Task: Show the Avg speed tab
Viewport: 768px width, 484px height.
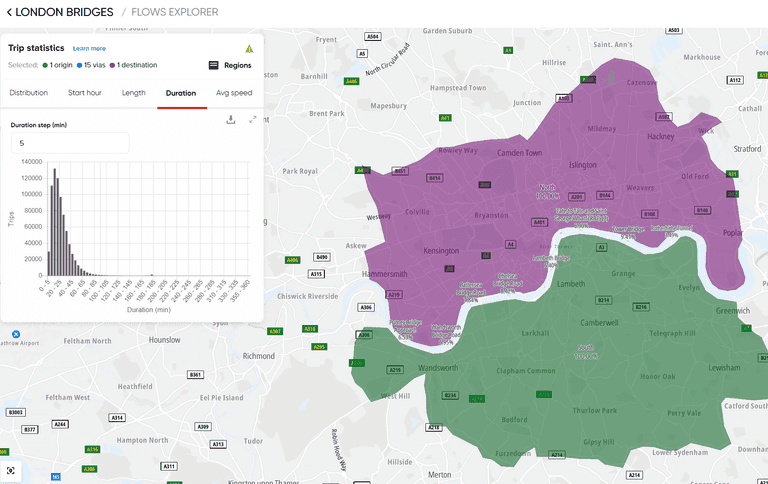Action: click(x=234, y=93)
